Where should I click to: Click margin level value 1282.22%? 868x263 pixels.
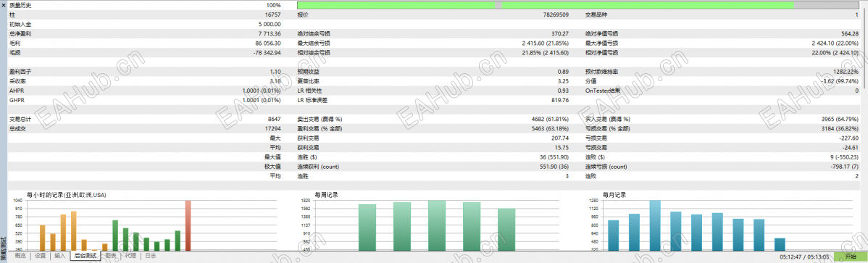846,72
